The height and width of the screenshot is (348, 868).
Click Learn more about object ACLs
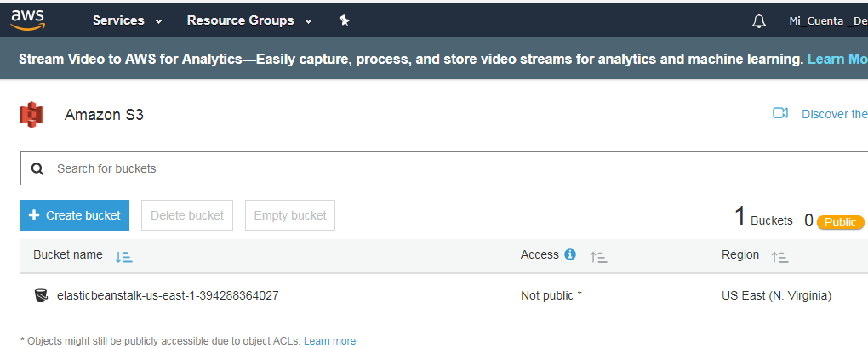[x=329, y=340]
